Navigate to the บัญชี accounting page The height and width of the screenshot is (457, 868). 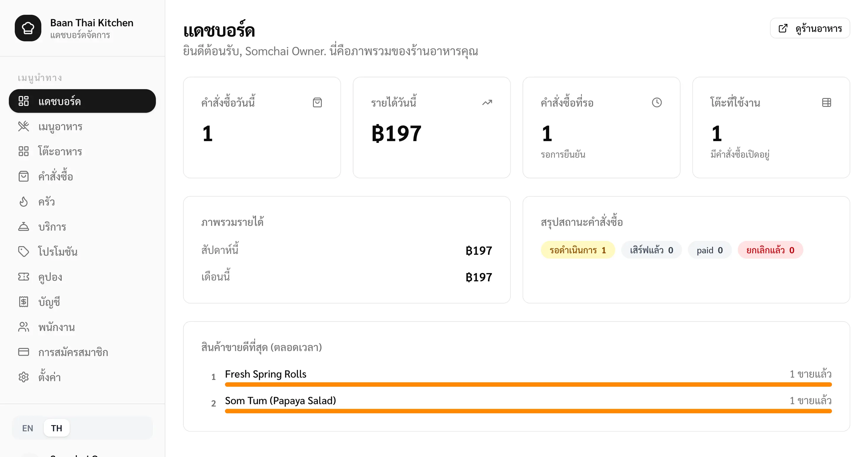tap(82, 302)
